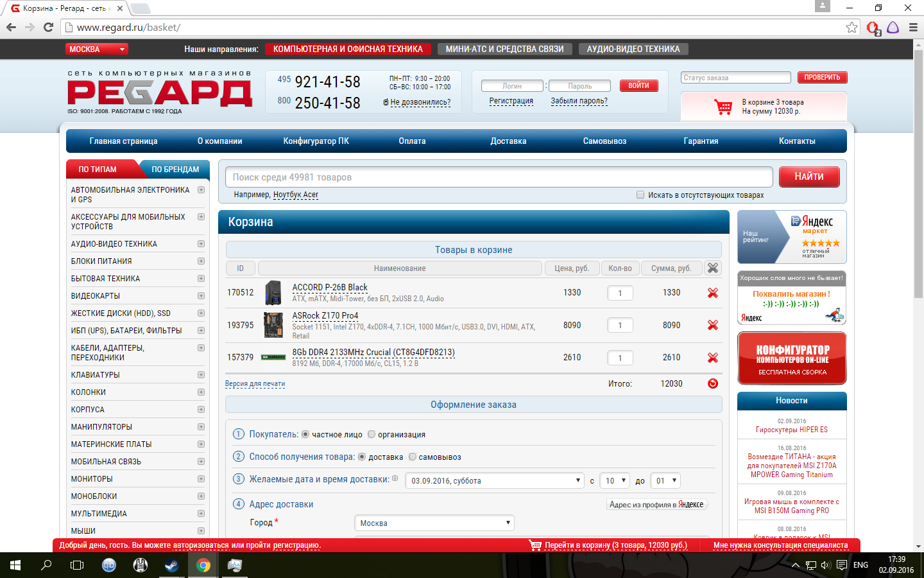Open Task View on taskbar
924x578 pixels.
click(77, 565)
